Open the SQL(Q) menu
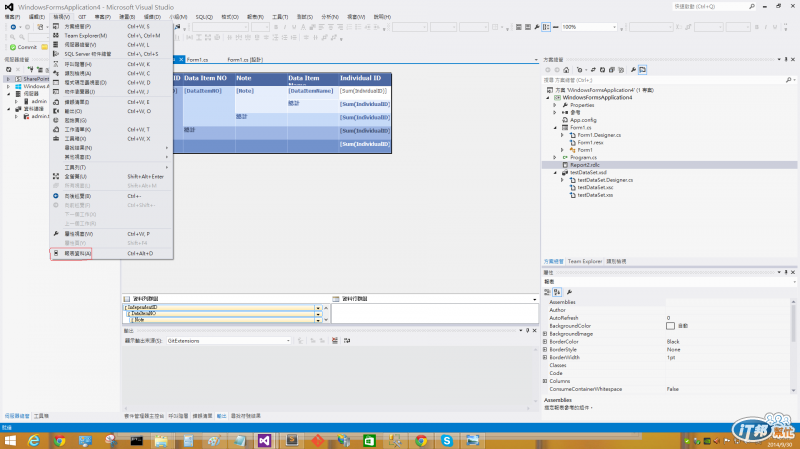The height and width of the screenshot is (449, 800). click(204, 17)
